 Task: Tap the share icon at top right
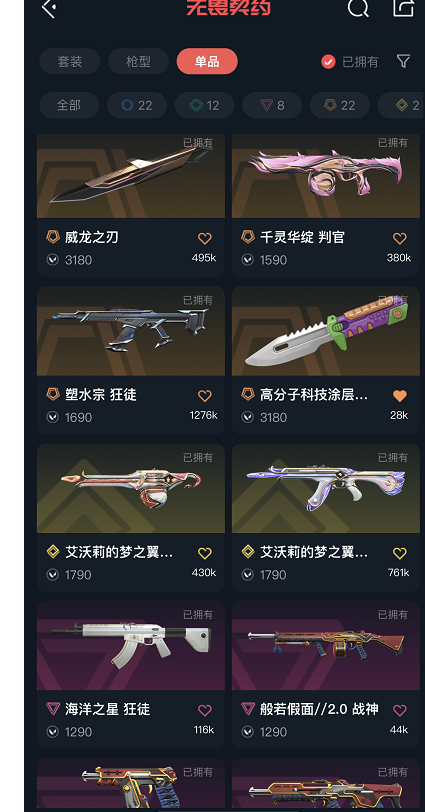tap(403, 7)
